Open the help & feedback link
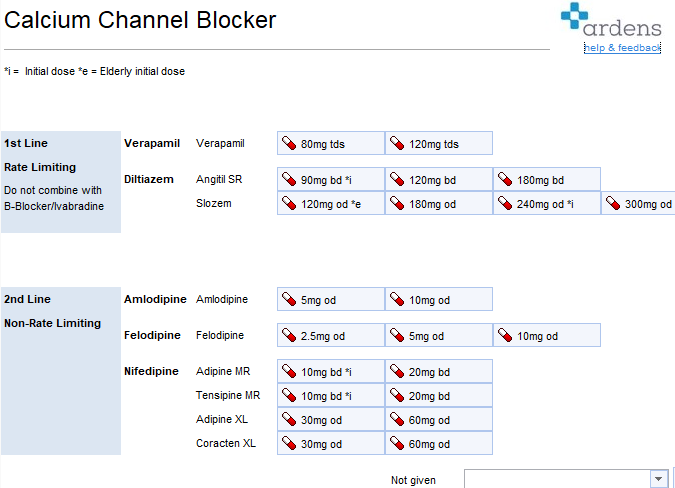The image size is (675, 488). pos(622,48)
